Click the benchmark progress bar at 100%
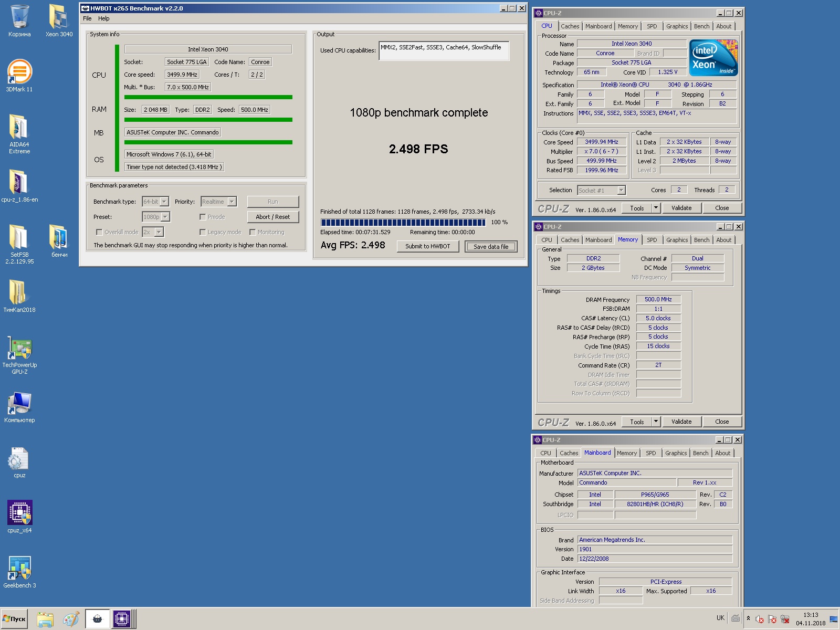The height and width of the screenshot is (630, 840). pos(403,223)
